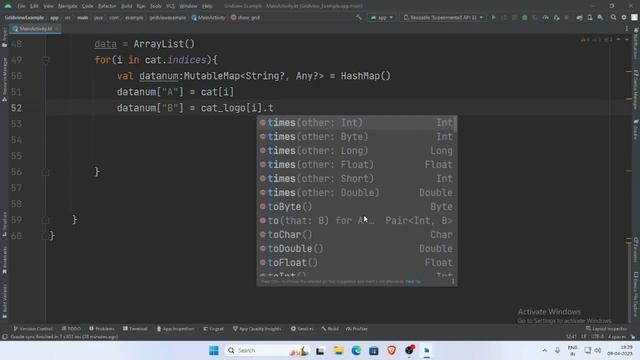The width and height of the screenshot is (640, 360).
Task: Open Windows Start menu
Action: tap(214, 351)
